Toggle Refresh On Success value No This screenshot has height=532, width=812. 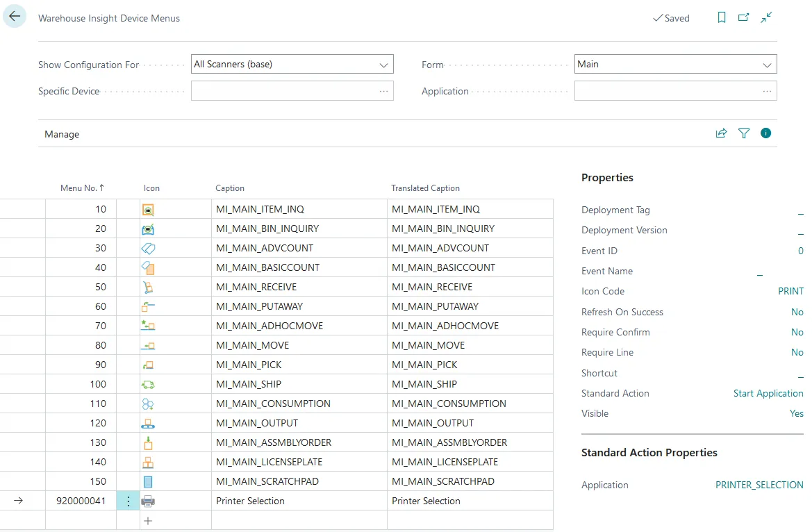[797, 312]
